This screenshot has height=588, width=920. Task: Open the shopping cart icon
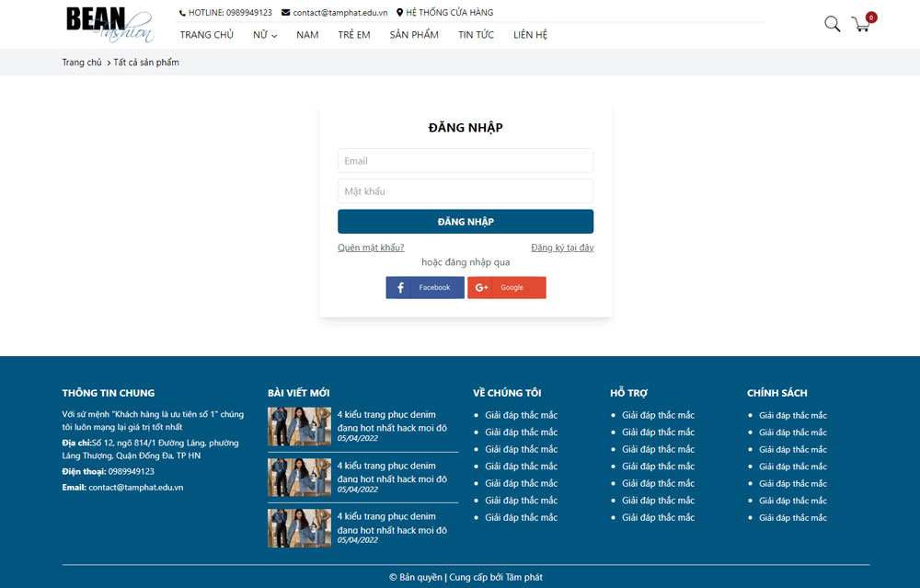861,24
